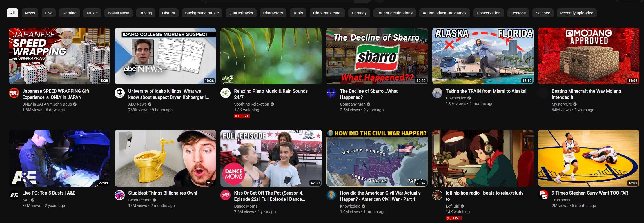Open the A&E channel avatar
This screenshot has height=223, width=644.
[14, 195]
